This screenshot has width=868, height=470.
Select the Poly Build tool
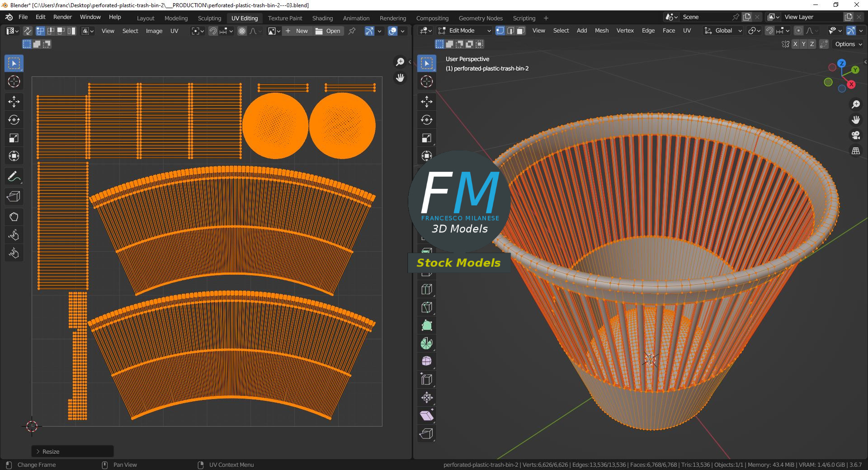[427, 325]
